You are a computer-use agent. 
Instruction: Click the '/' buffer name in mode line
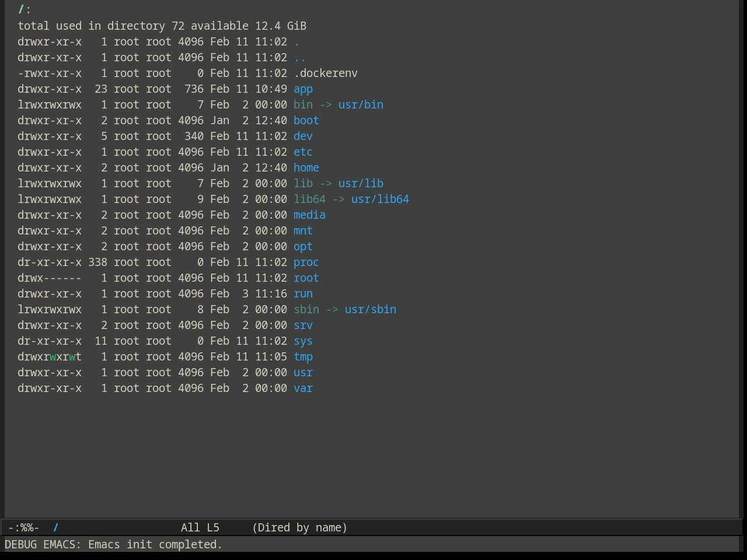[56, 528]
